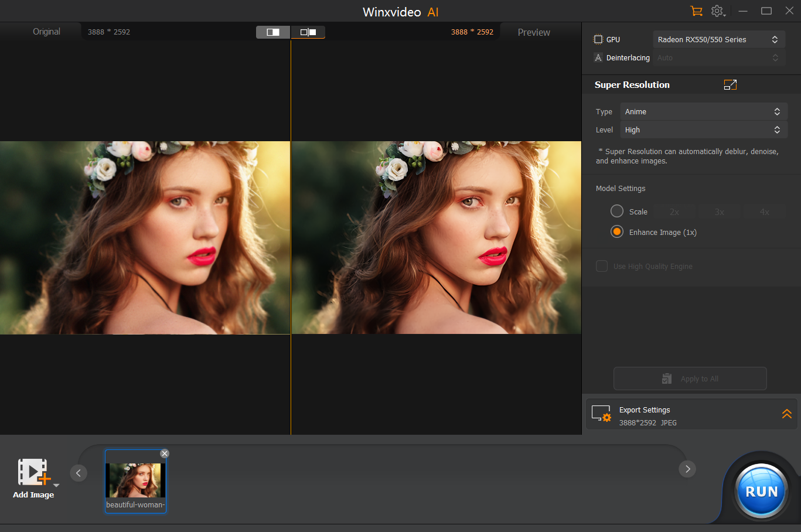Select Enhance Image (1x) option
The width and height of the screenshot is (801, 532).
[x=616, y=231]
